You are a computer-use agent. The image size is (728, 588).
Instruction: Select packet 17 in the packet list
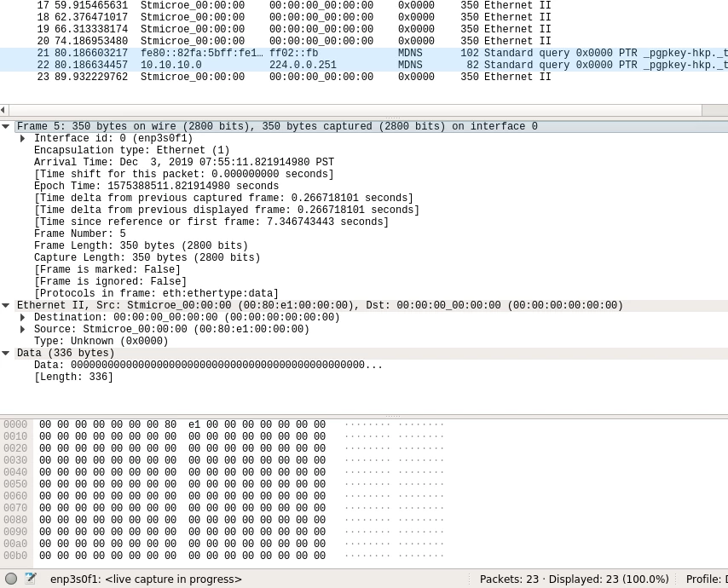pyautogui.click(x=364, y=6)
